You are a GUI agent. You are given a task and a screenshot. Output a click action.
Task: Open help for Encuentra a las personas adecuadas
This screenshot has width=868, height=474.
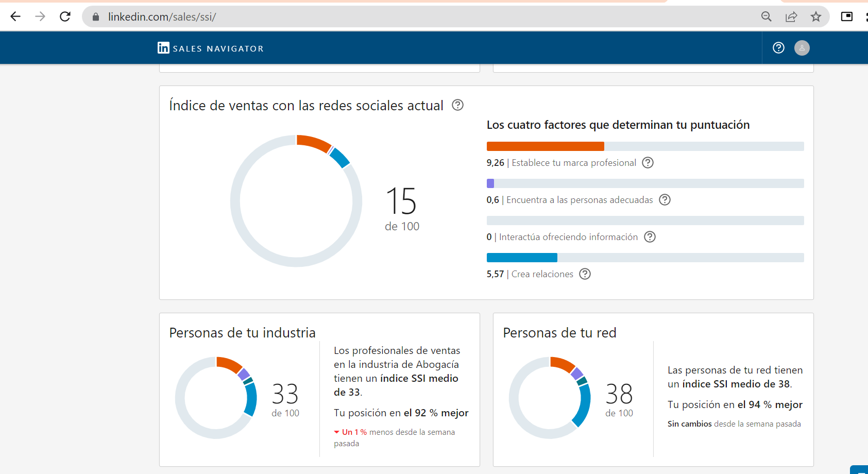[x=665, y=200]
